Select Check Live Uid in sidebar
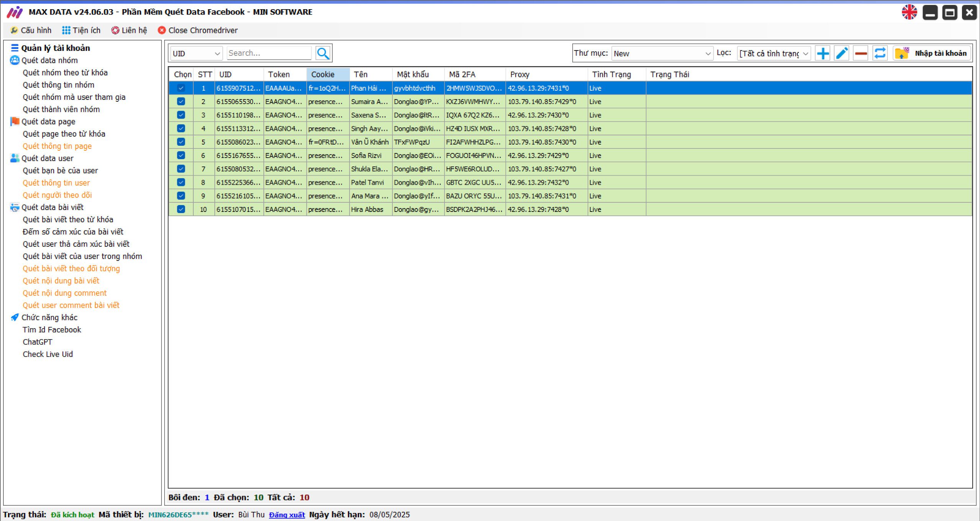Viewport: 980px width, 521px height. [x=48, y=354]
